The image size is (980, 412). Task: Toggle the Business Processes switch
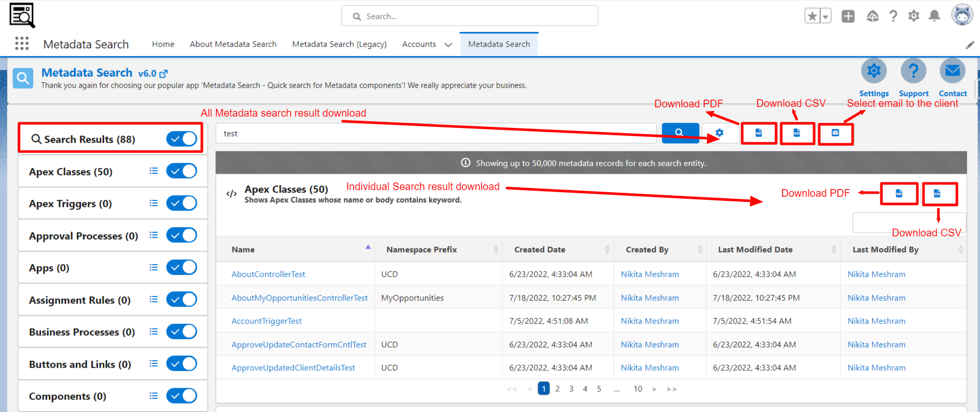(182, 332)
